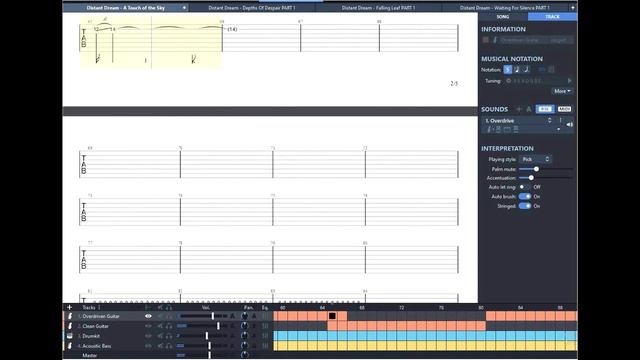Expand the Overdrive effect chain arrow
Viewport: 640px width, 360px height.
pos(558,129)
